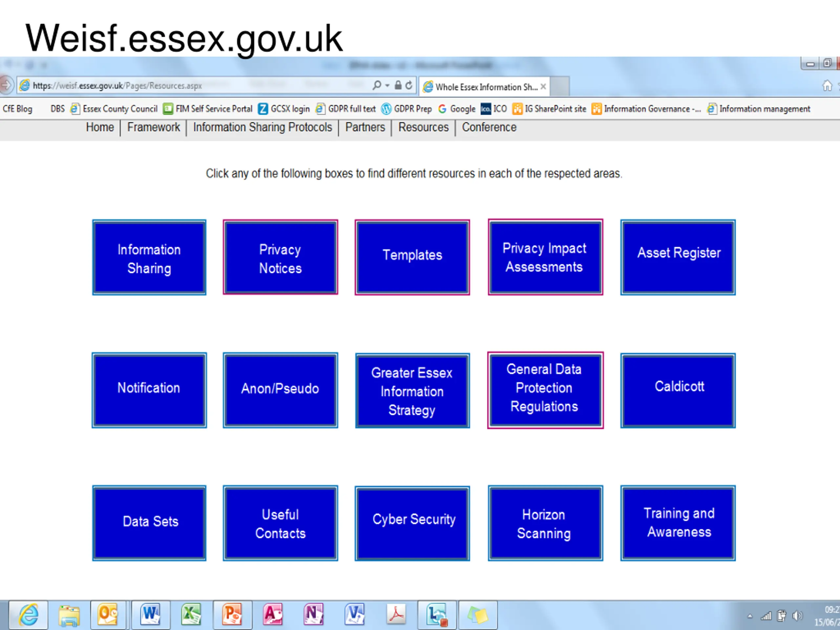Screen dimensions: 840x630
Task: Click the power plug tray icon
Action: (x=782, y=616)
